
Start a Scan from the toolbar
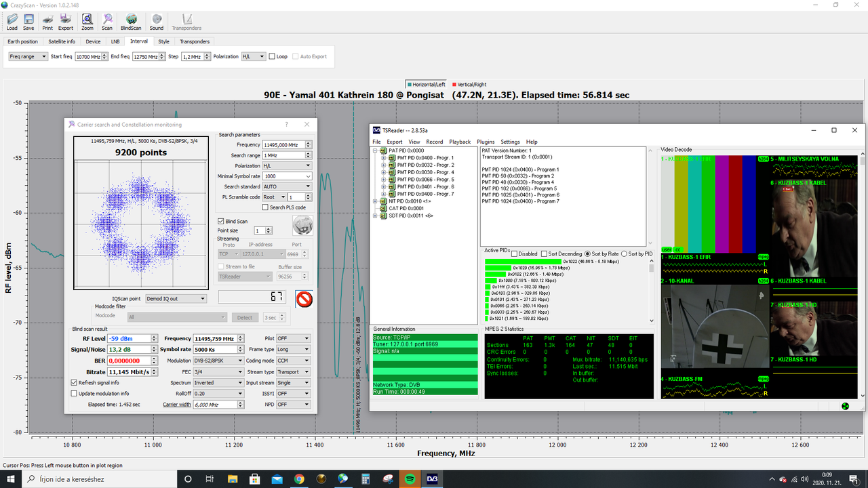(x=107, y=22)
